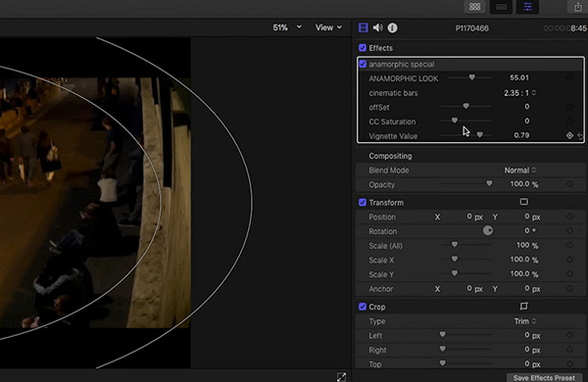Viewport: 588px width, 382px height.
Task: Click the Rotation dial control
Action: click(x=488, y=230)
